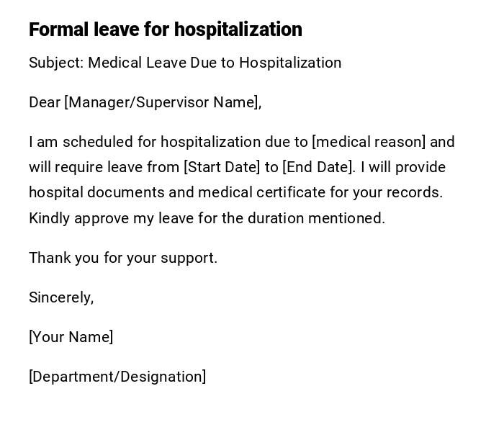Select the [Department/Designation] placeholder
Screen dimensions: 504x422
117,377
